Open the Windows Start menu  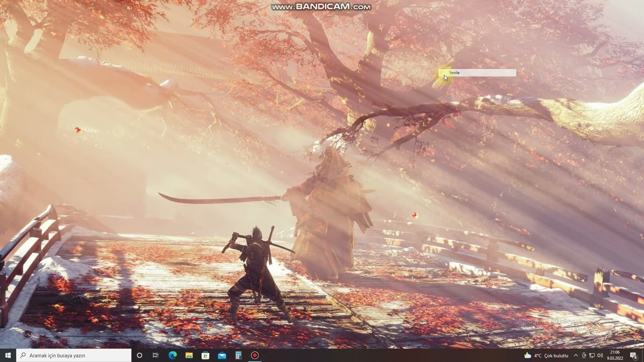[x=8, y=355]
